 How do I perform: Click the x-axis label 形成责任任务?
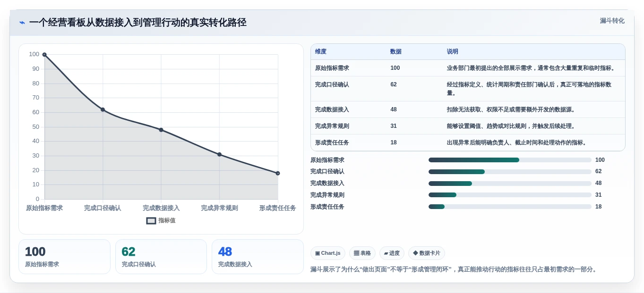[278, 208]
